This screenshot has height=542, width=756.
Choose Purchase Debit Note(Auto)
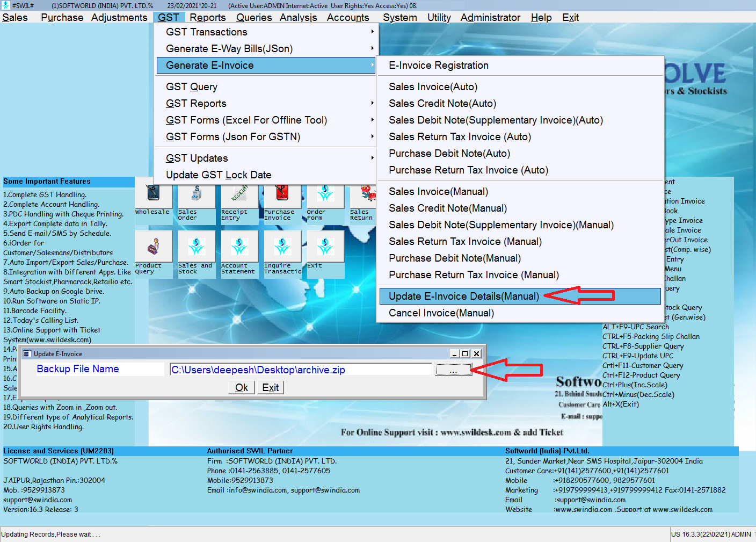pyautogui.click(x=520, y=154)
